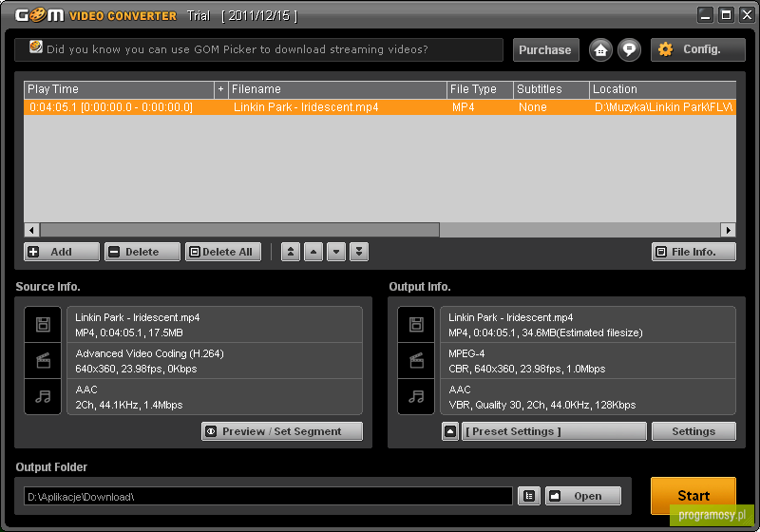Screen dimensions: 760x532
Task: Delete the selected file
Action: 142,252
